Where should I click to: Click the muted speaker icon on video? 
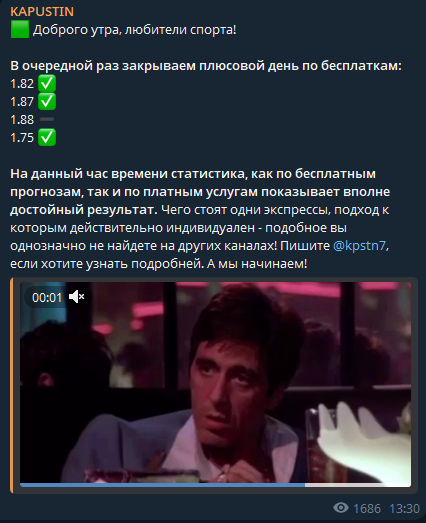[x=76, y=297]
